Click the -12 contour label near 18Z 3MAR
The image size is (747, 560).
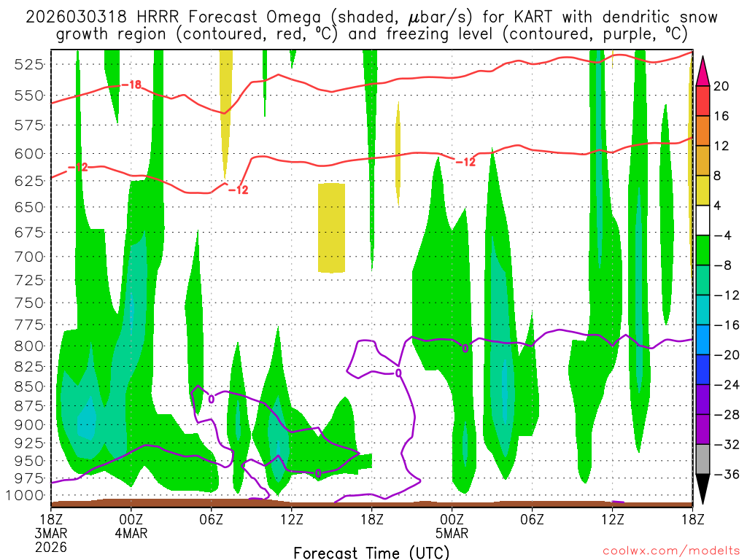point(78,167)
